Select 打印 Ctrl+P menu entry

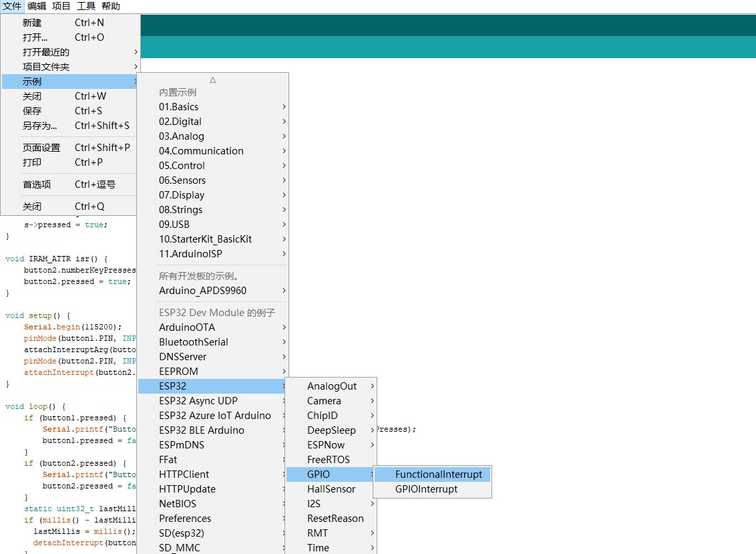point(70,162)
